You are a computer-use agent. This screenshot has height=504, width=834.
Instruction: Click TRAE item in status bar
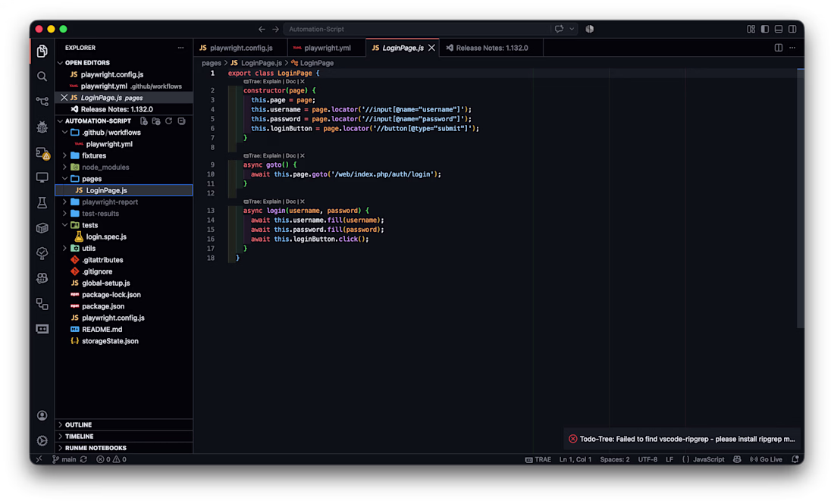[538, 459]
